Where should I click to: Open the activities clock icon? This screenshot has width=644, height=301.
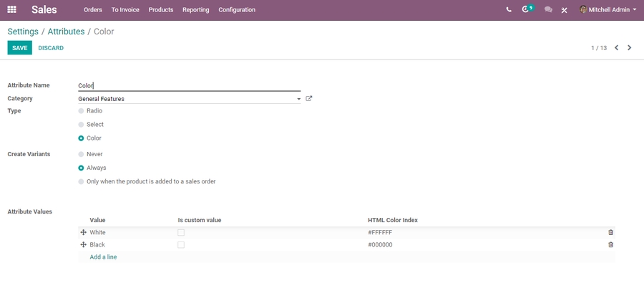527,10
